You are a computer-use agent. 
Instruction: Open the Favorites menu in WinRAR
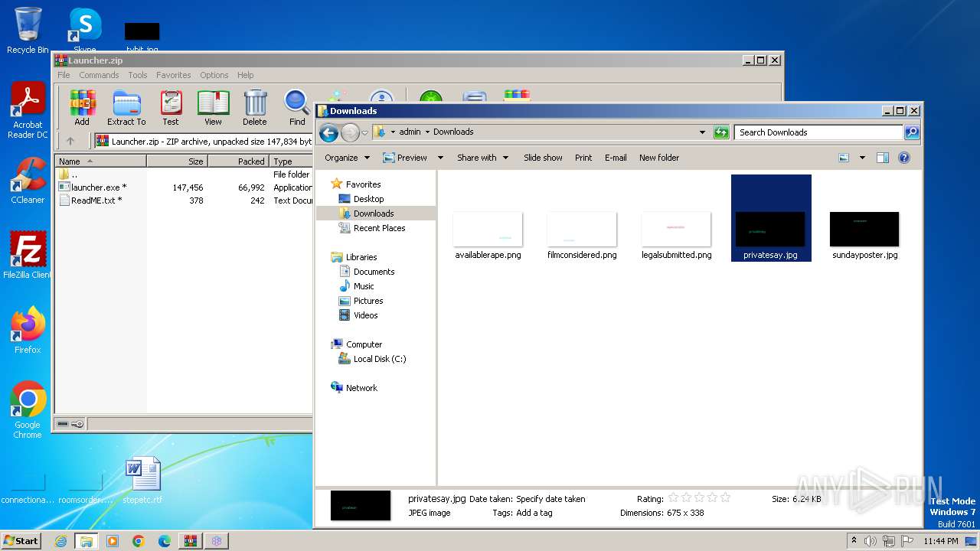(x=174, y=75)
